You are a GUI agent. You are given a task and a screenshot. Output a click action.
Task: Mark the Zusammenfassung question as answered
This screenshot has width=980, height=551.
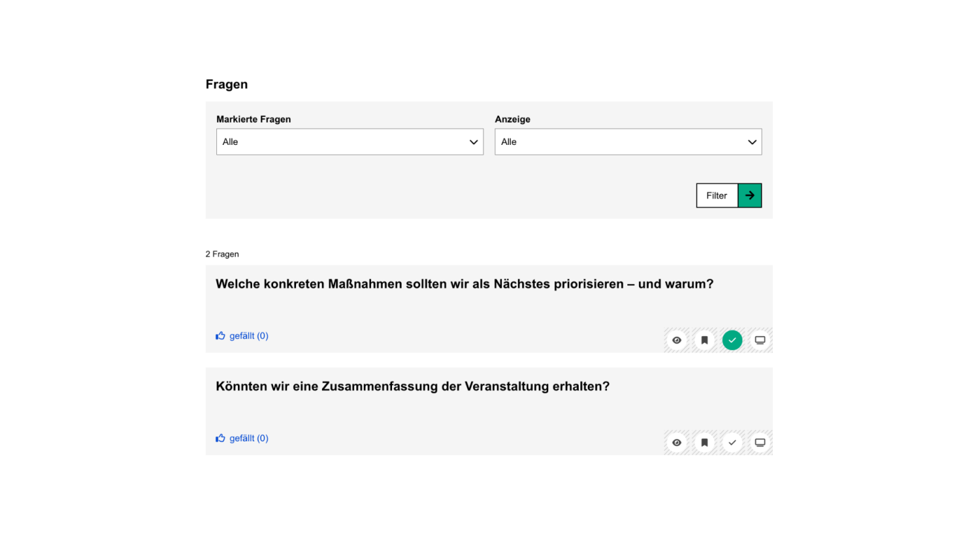pyautogui.click(x=732, y=442)
